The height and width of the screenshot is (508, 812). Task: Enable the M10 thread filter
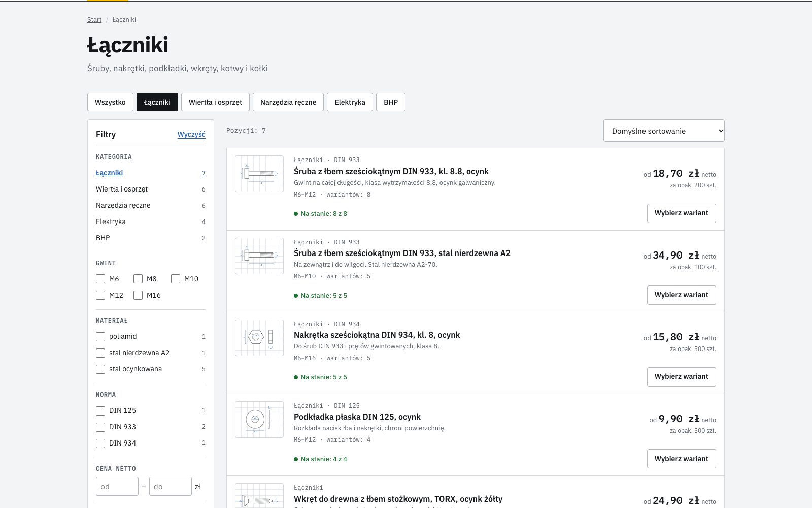coord(176,279)
